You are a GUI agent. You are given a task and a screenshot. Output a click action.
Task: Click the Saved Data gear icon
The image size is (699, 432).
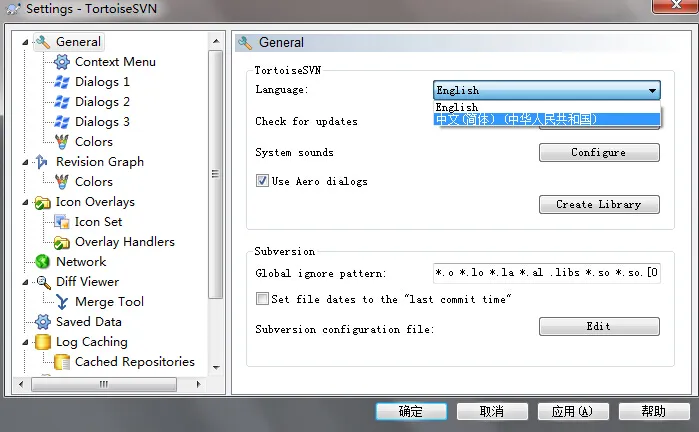coord(43,322)
